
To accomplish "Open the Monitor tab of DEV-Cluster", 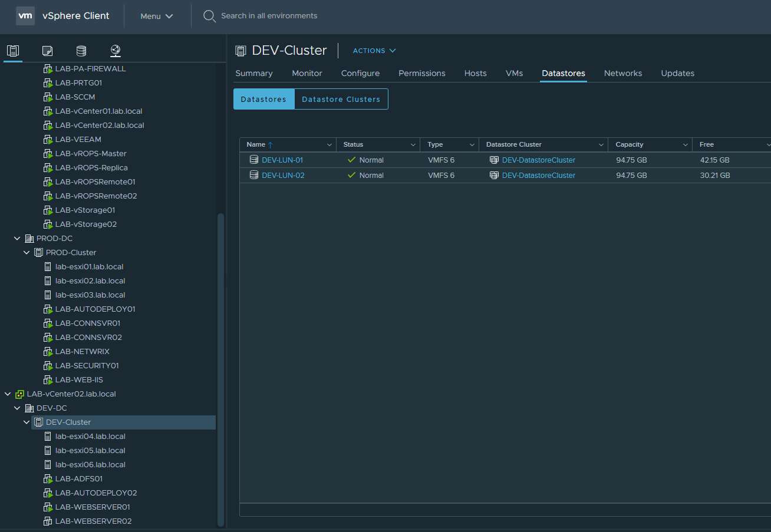I will click(307, 73).
